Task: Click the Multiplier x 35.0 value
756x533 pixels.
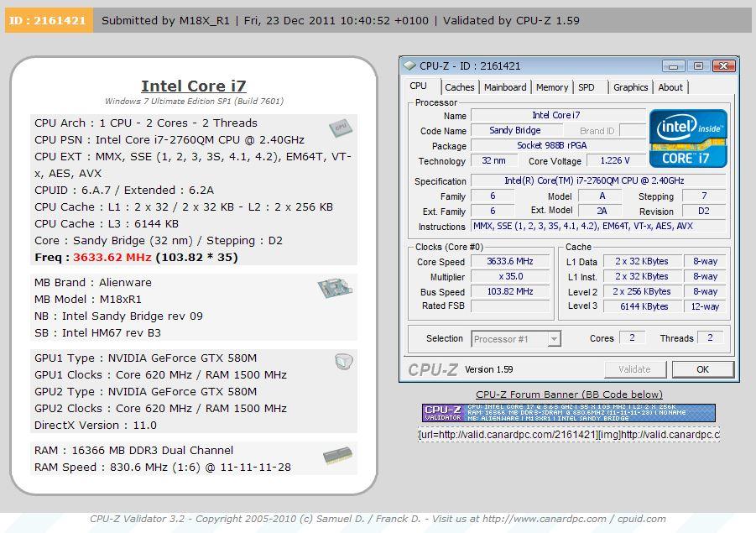Action: pos(510,276)
